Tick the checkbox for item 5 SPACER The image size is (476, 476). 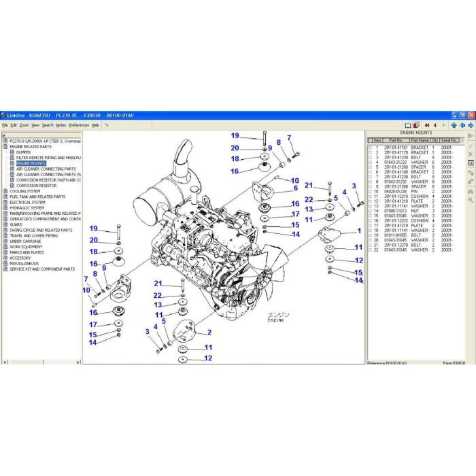[x=370, y=167]
